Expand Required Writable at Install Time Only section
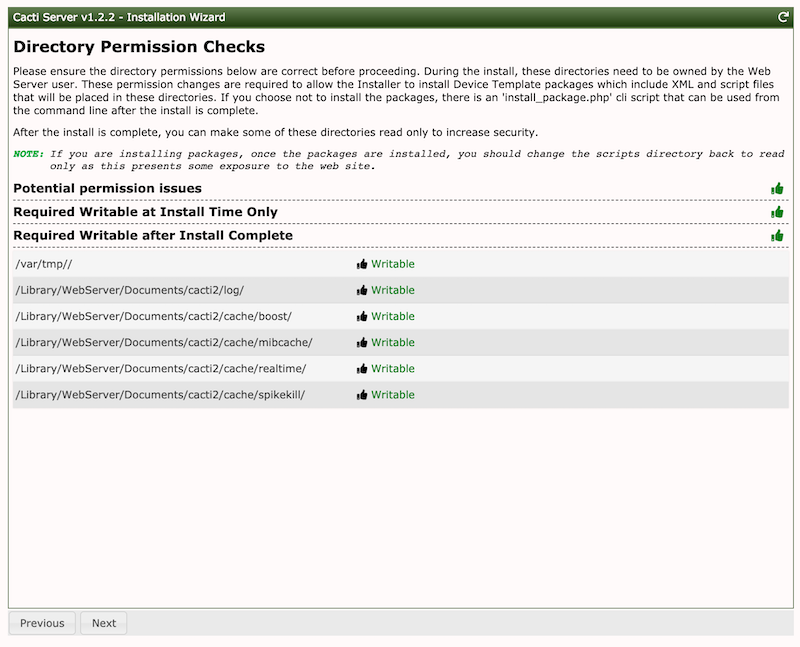 [145, 212]
